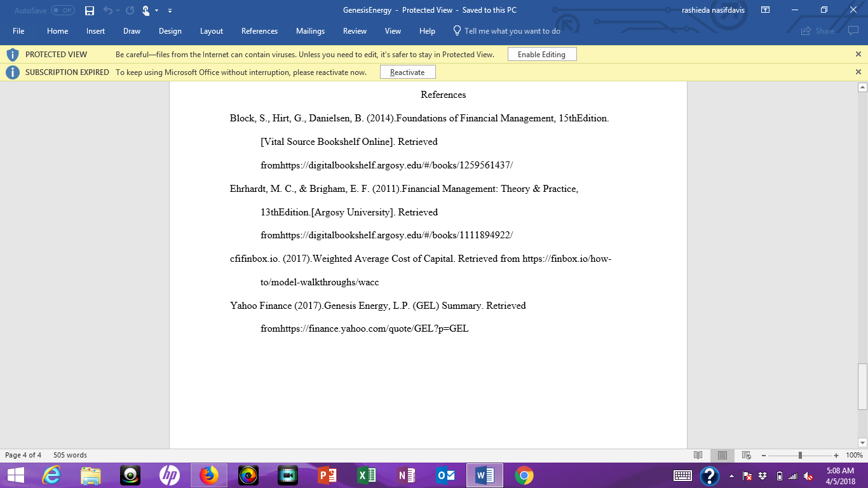Screen dimensions: 868x488
Task: Open the Mailings tab
Action: (x=310, y=31)
